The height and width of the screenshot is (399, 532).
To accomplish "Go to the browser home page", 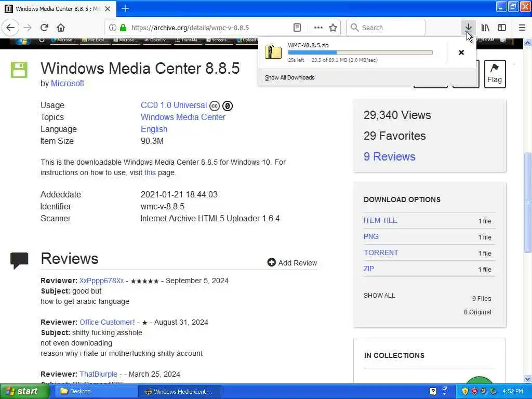I will click(61, 28).
